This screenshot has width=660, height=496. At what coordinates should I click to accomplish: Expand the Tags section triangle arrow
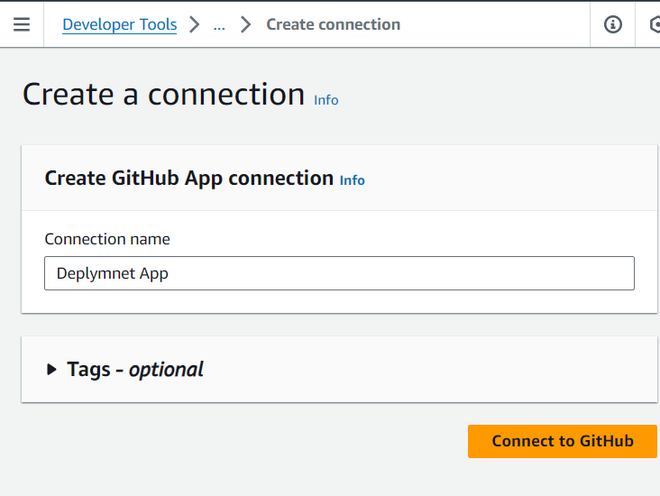[x=52, y=370]
